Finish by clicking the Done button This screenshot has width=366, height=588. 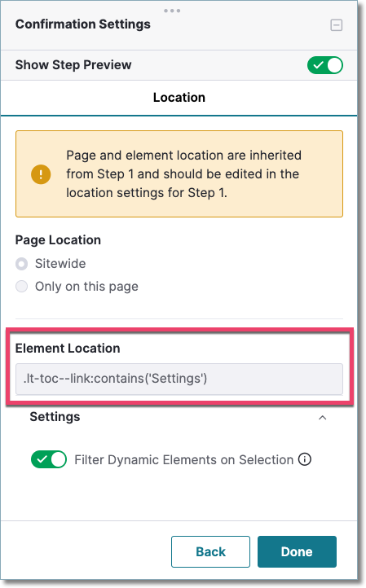pos(297,551)
